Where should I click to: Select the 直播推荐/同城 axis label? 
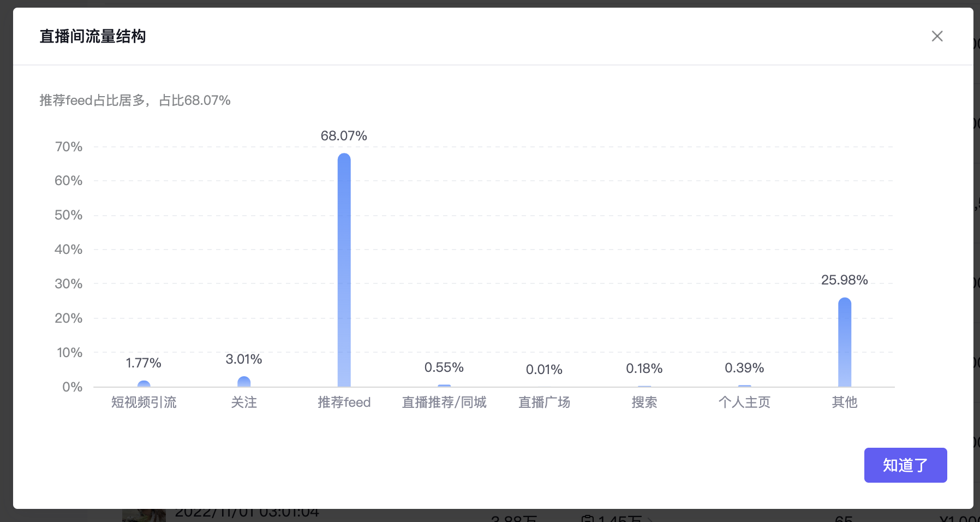pos(444,402)
